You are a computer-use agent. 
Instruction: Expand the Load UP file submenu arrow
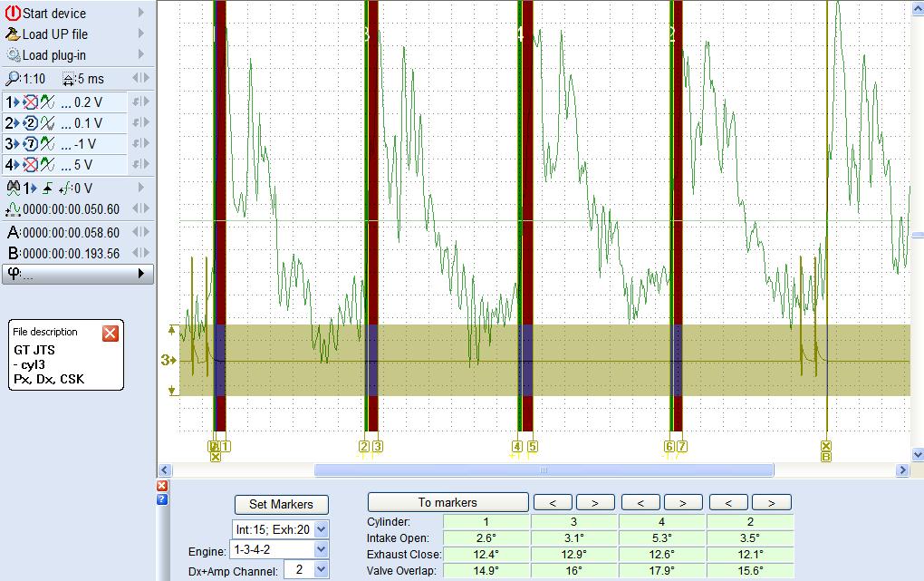pyautogui.click(x=140, y=34)
